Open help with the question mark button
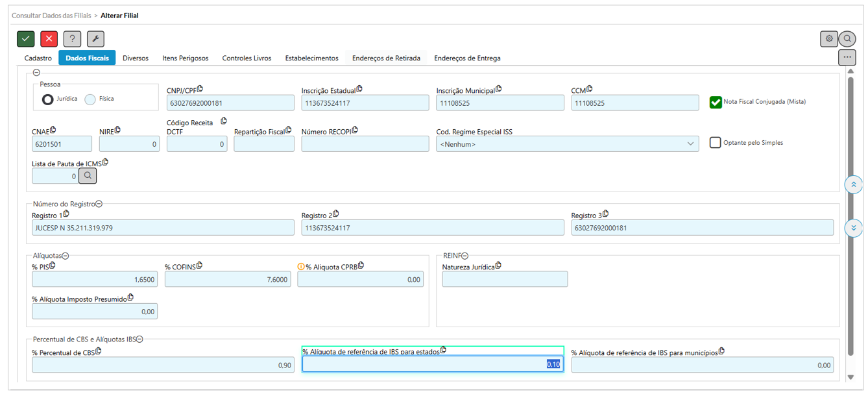 (72, 39)
